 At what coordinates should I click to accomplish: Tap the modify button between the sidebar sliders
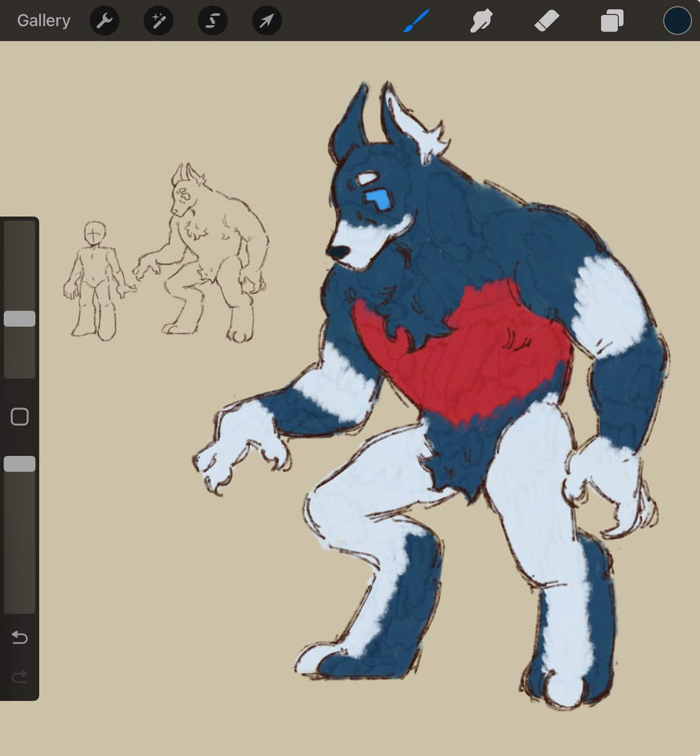pos(20,416)
